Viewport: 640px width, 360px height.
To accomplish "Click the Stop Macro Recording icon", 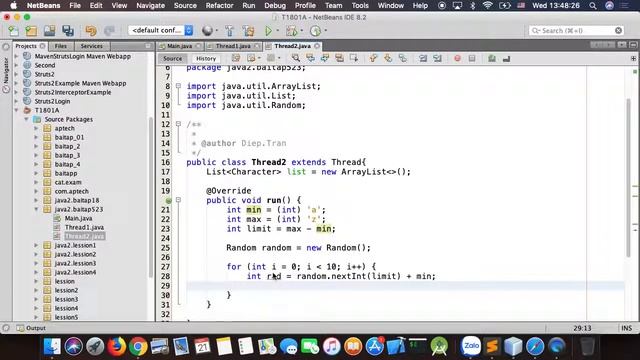I will tap(472, 59).
